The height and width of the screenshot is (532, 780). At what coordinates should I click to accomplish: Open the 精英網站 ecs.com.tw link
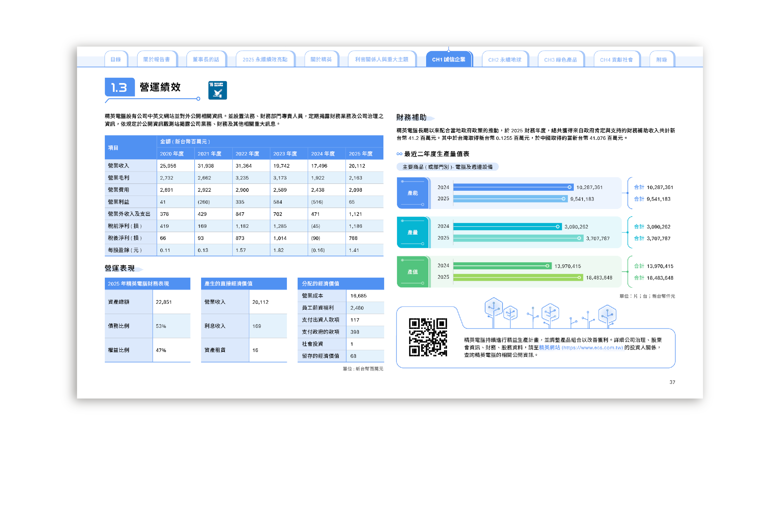[x=581, y=348]
